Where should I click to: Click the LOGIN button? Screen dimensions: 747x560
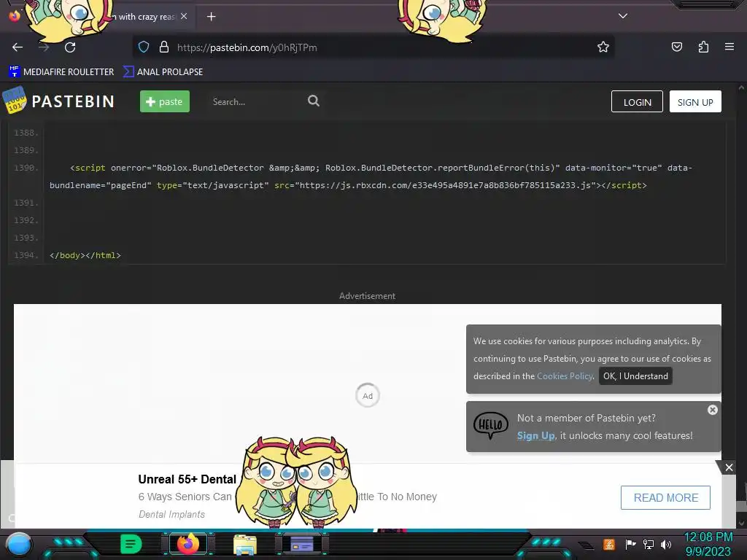(637, 102)
